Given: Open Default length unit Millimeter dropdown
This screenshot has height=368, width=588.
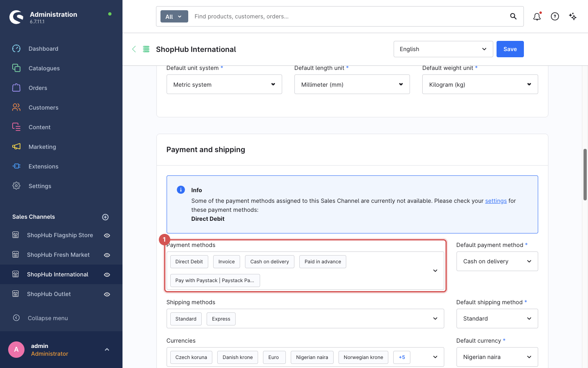Looking at the screenshot, I should (352, 84).
